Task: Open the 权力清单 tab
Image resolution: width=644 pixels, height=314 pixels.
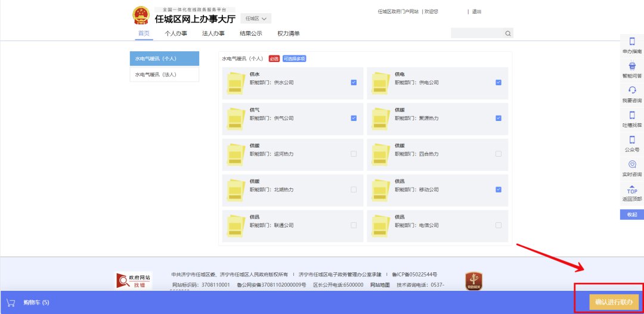Action: (289, 33)
